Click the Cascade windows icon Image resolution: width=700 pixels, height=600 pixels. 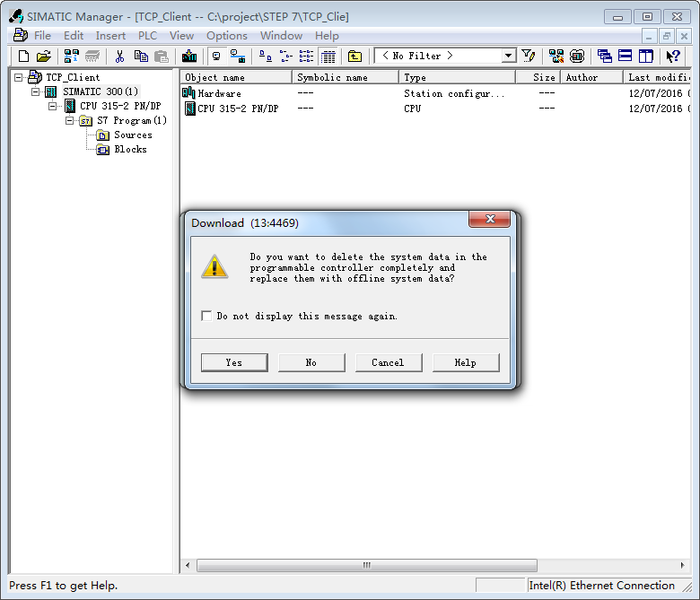pyautogui.click(x=605, y=57)
